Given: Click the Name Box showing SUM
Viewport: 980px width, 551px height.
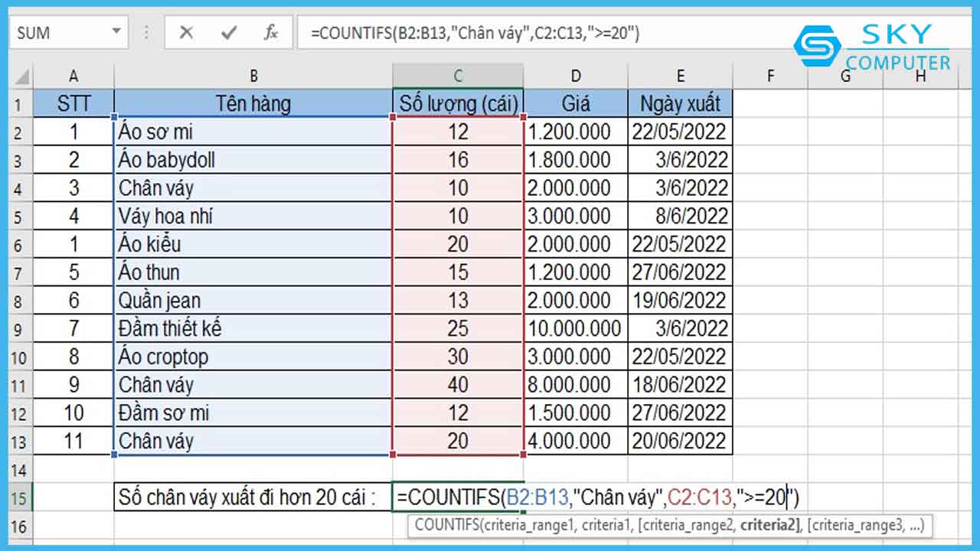Looking at the screenshot, I should tap(60, 33).
